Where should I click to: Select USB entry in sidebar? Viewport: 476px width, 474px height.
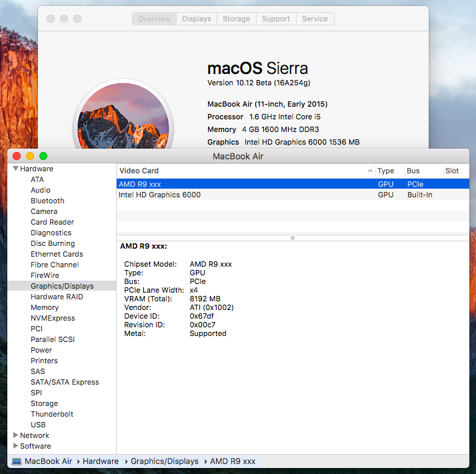[38, 425]
